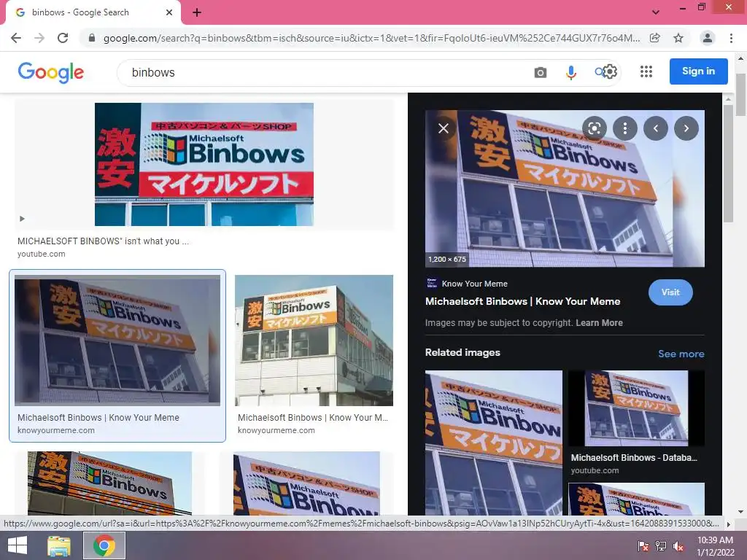Click the Michaelsoft Binbows - Databa... caption
The image size is (747, 560).
[x=634, y=458]
